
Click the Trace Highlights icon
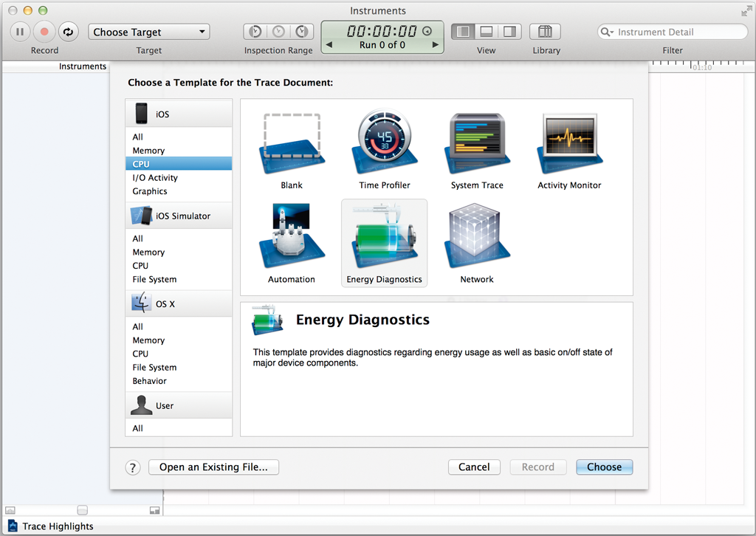(x=13, y=526)
